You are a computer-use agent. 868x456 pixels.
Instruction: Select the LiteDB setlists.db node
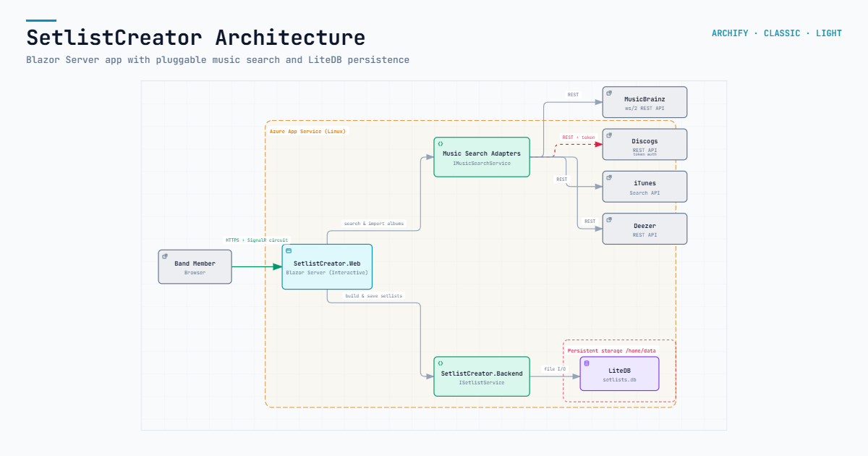click(x=620, y=373)
